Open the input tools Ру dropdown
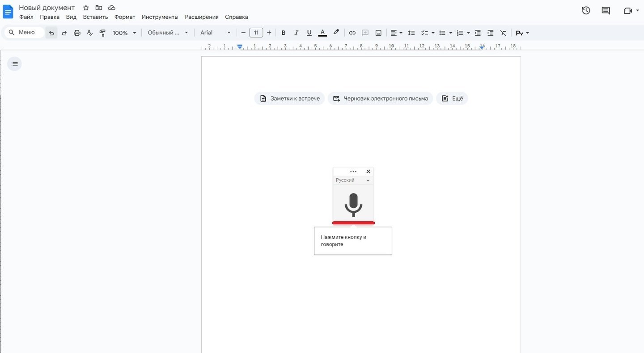This screenshot has width=644, height=353. tap(522, 33)
